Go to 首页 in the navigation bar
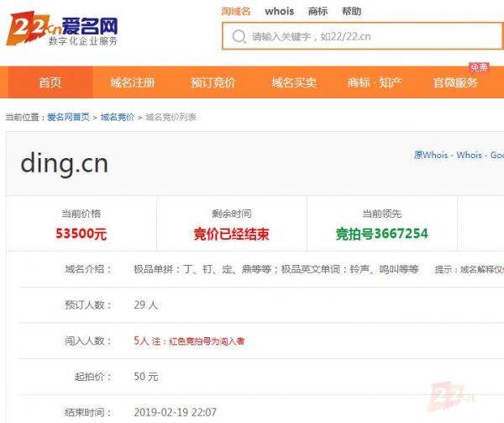Viewport: 504px width, 423px height. tap(50, 82)
